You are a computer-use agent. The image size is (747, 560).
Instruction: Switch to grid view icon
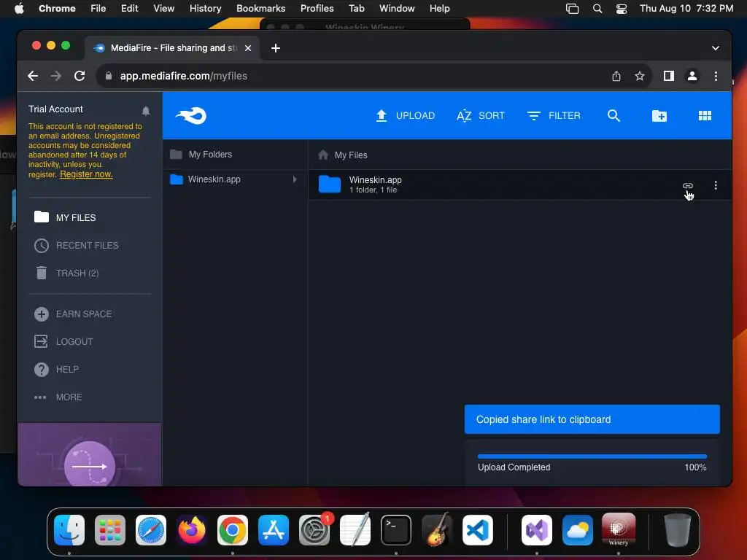pos(705,116)
